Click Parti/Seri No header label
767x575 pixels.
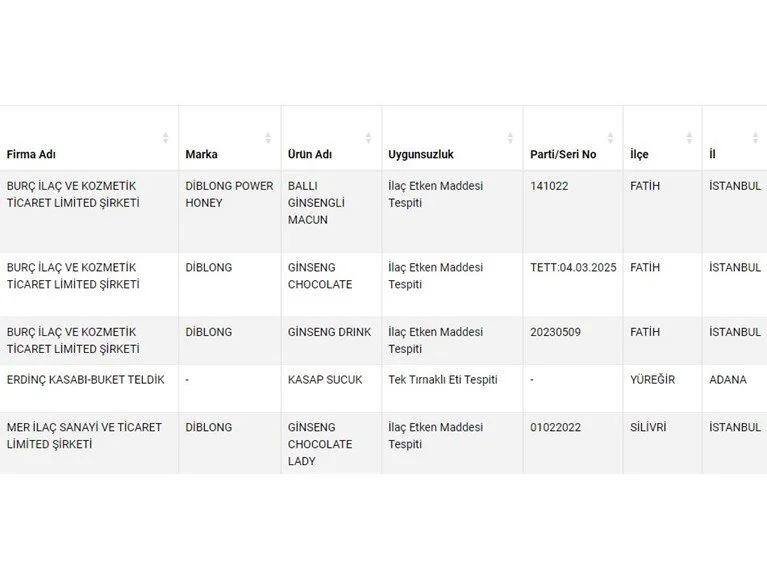coord(563,155)
